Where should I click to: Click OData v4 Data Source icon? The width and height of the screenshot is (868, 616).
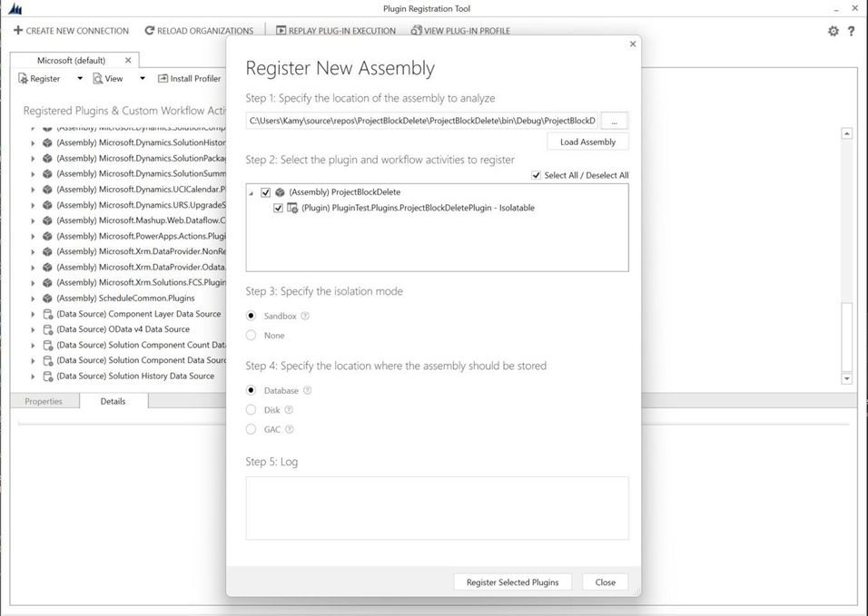click(47, 329)
